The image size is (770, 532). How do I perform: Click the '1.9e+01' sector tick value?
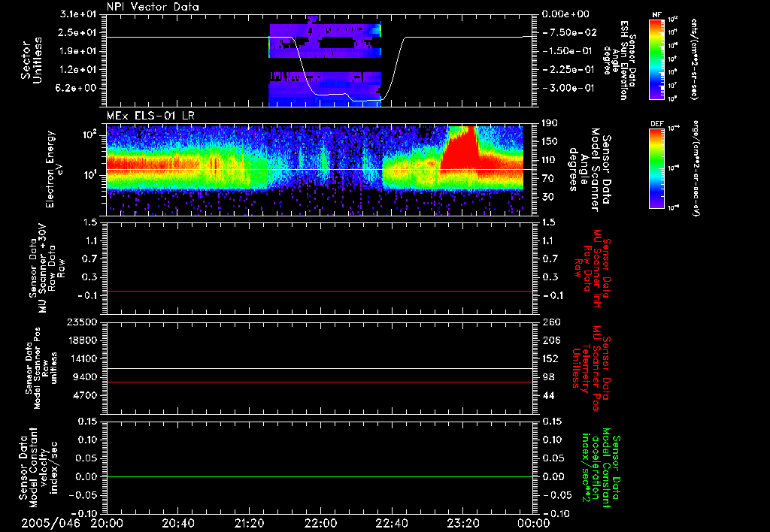pyautogui.click(x=78, y=51)
